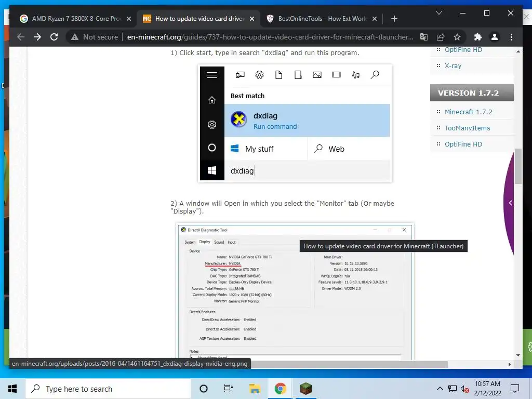Reload the current page
The image size is (532, 399).
point(54,37)
